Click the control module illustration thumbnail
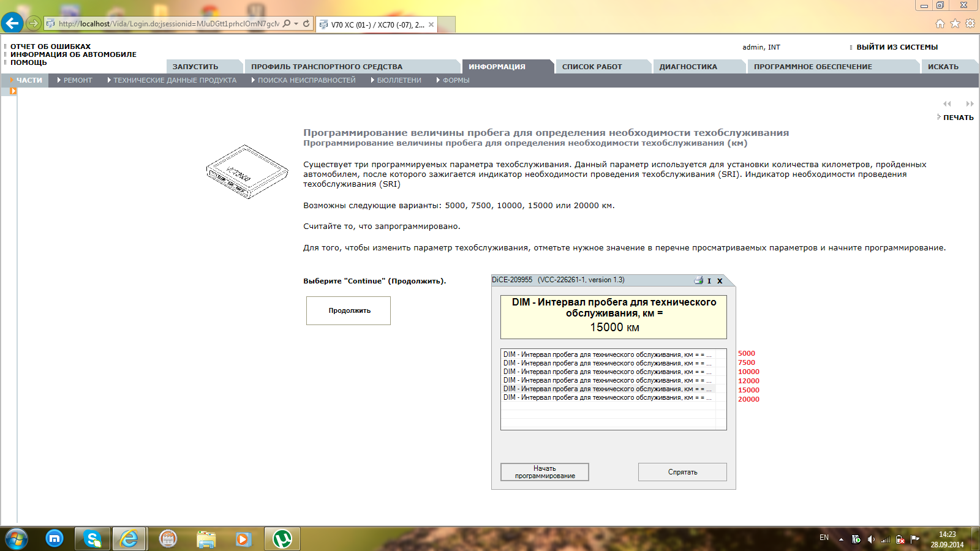The width and height of the screenshot is (980, 551). click(247, 171)
